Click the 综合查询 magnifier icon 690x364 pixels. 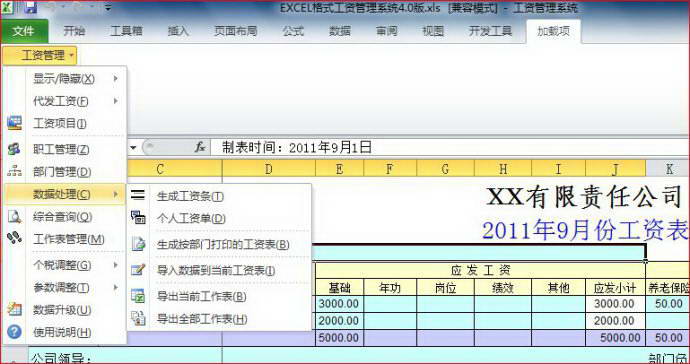click(14, 217)
